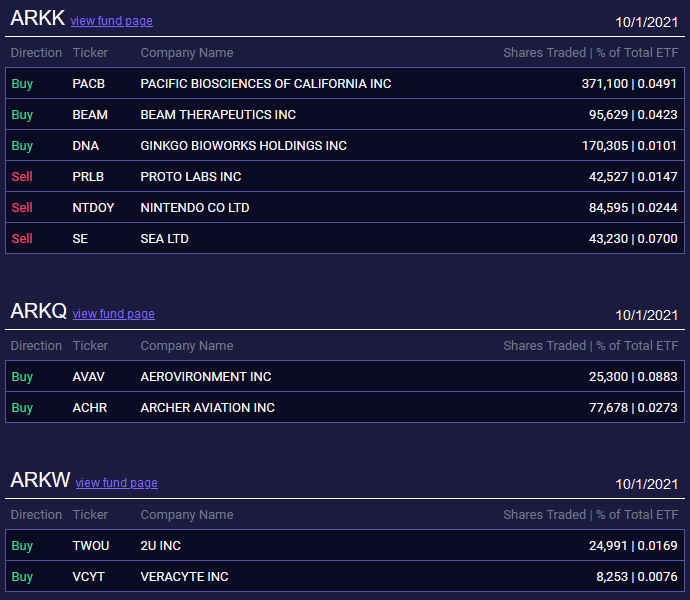Click the ARKQ table date 10/1/2021
The height and width of the screenshot is (600, 690).
tap(646, 315)
